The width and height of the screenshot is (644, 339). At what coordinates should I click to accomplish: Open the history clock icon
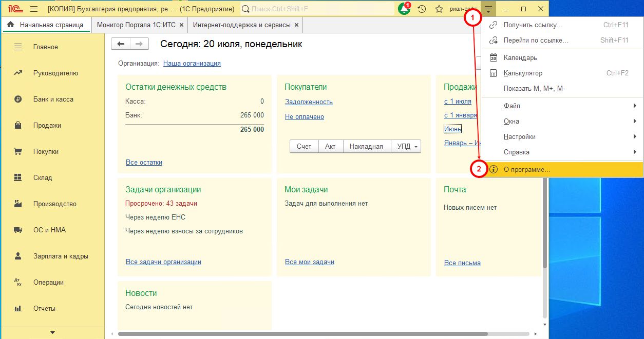[x=422, y=9]
